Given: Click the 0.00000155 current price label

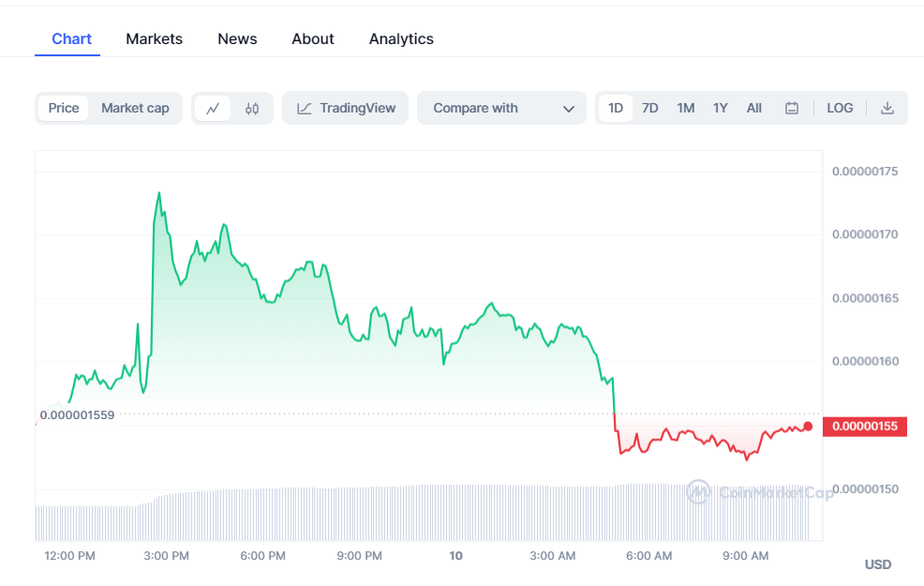Looking at the screenshot, I should 865,427.
